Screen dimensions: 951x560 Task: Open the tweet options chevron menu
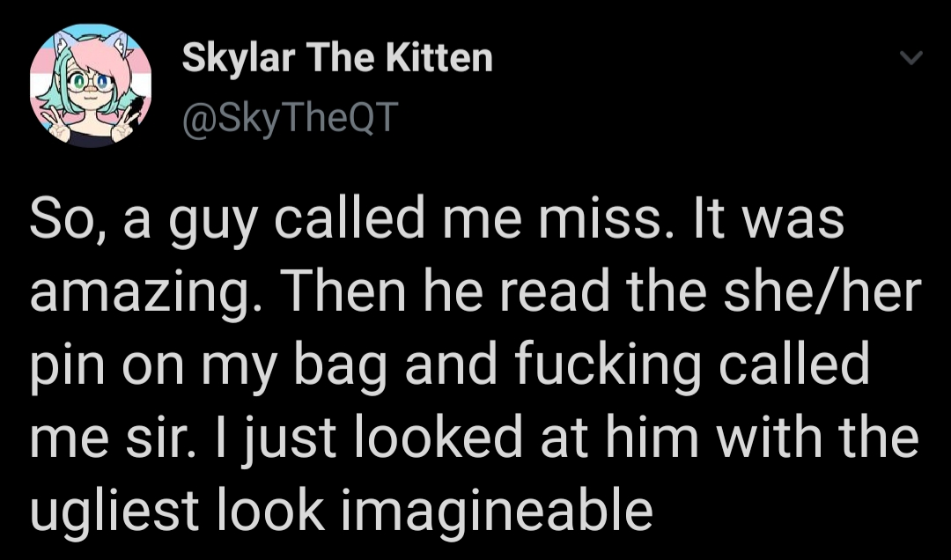tap(910, 57)
